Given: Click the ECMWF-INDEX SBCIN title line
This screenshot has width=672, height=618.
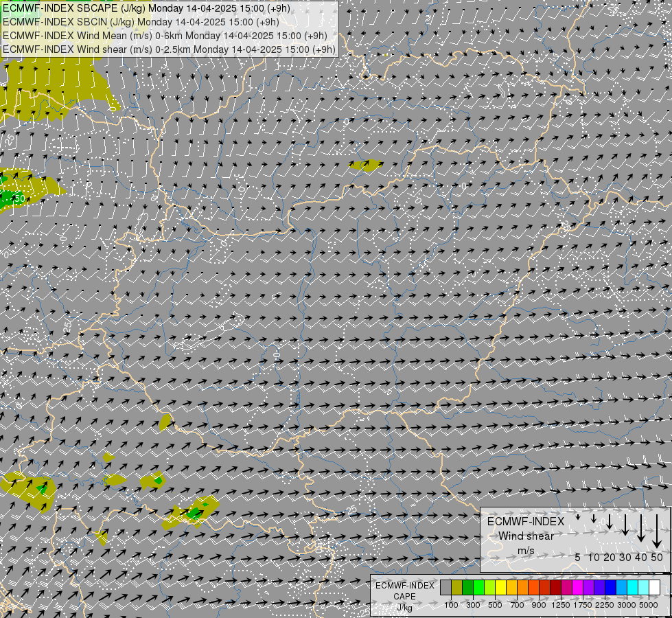Looking at the screenshot, I should coord(141,22).
